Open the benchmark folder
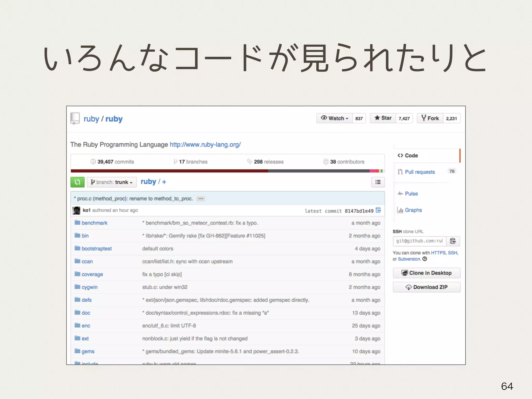The width and height of the screenshot is (532, 399). (x=94, y=223)
